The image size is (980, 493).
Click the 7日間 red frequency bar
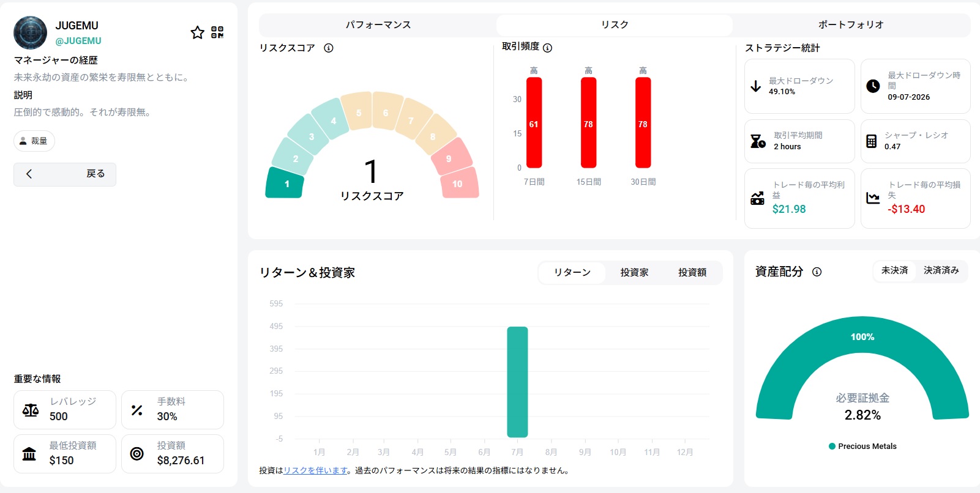coord(534,122)
